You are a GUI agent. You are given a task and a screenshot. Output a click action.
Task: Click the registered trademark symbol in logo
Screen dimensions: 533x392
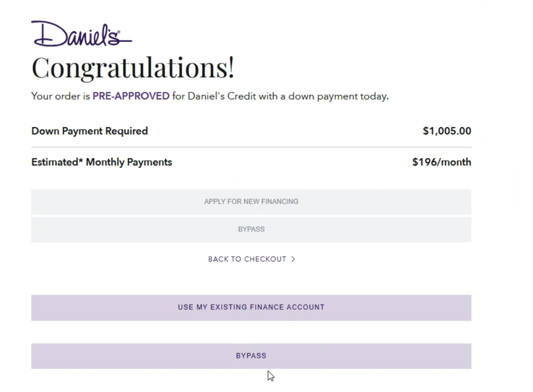coord(118,33)
